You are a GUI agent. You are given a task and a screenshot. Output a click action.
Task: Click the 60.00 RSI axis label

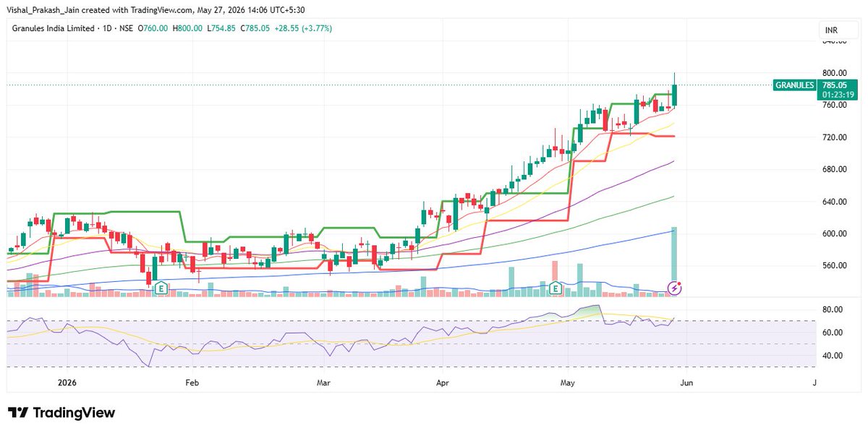click(x=833, y=333)
